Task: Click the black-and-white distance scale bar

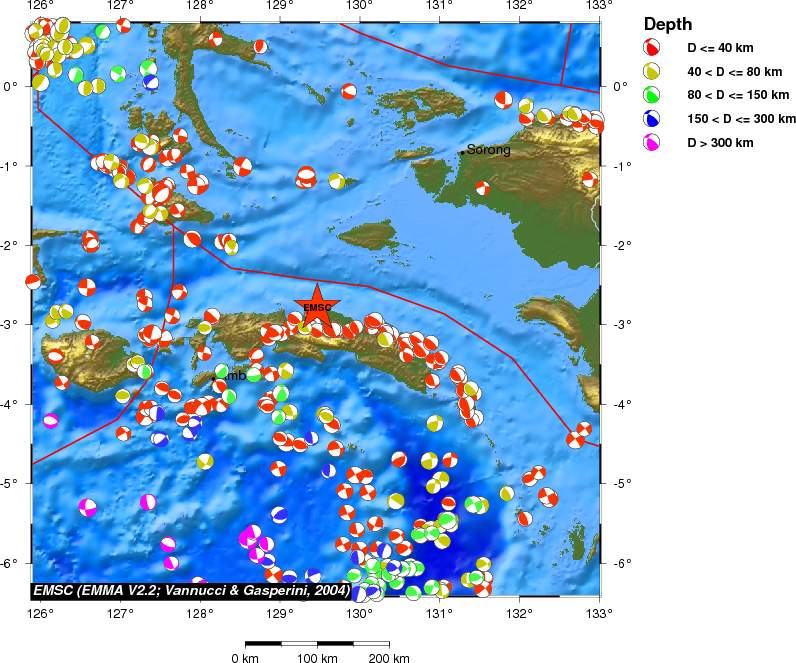Action: point(317,642)
